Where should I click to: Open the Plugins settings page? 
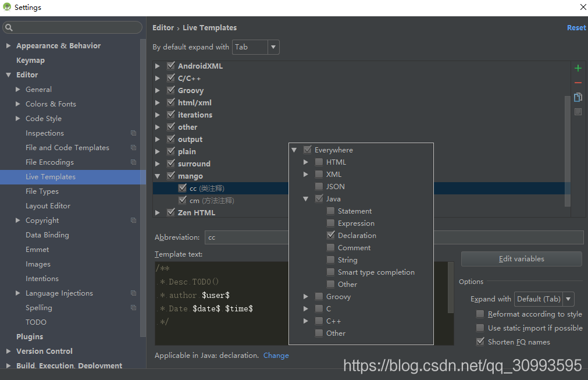[x=30, y=336]
